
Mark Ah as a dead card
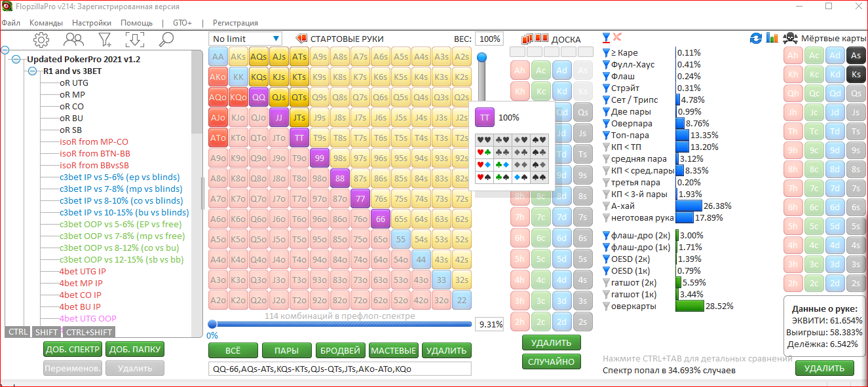[x=793, y=56]
